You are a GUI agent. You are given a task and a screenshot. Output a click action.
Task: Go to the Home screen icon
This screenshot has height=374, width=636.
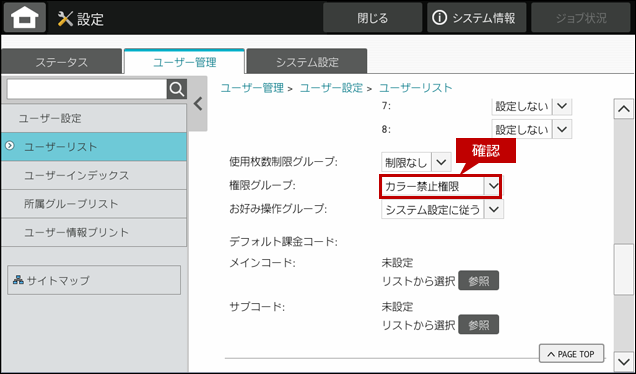click(25, 18)
